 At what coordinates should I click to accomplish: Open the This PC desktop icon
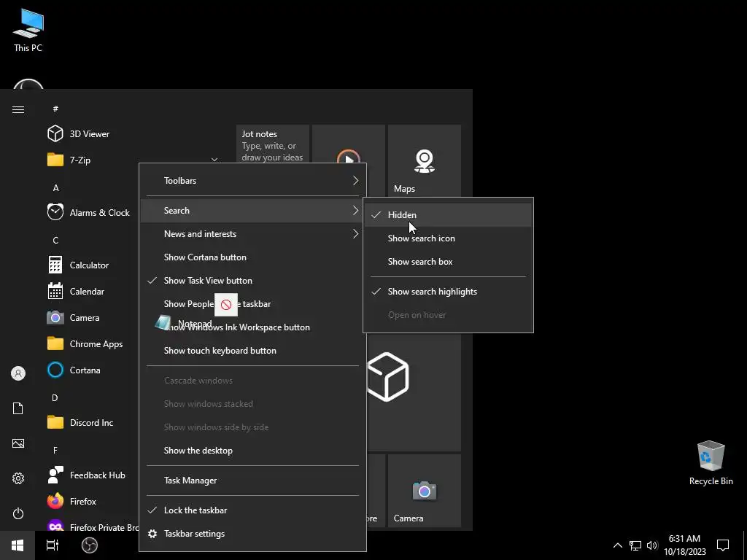(28, 31)
